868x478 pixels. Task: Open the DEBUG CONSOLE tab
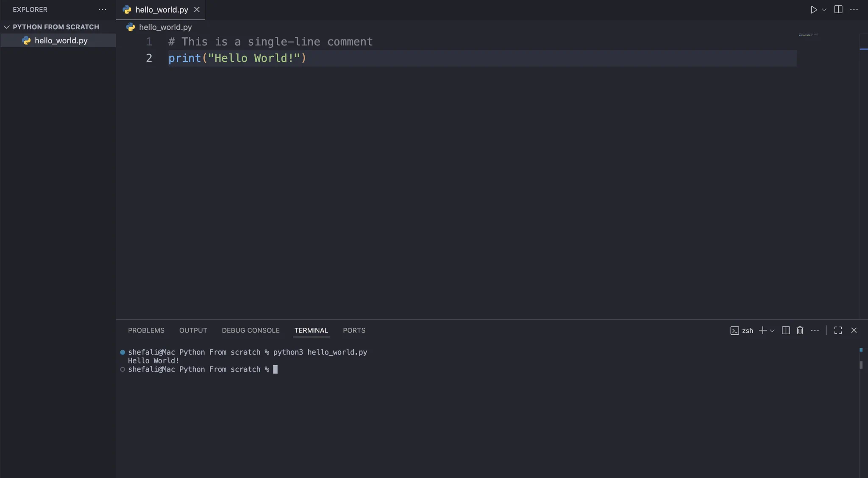coord(251,330)
